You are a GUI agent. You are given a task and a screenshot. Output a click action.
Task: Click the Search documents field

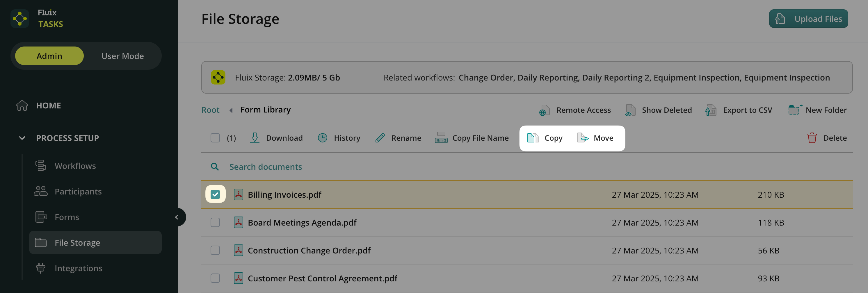pyautogui.click(x=266, y=167)
